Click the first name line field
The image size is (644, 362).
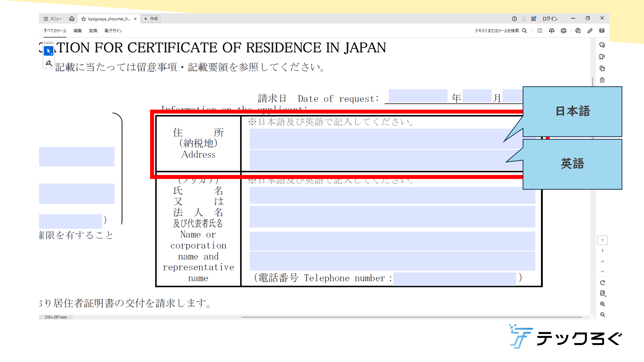coord(392,195)
